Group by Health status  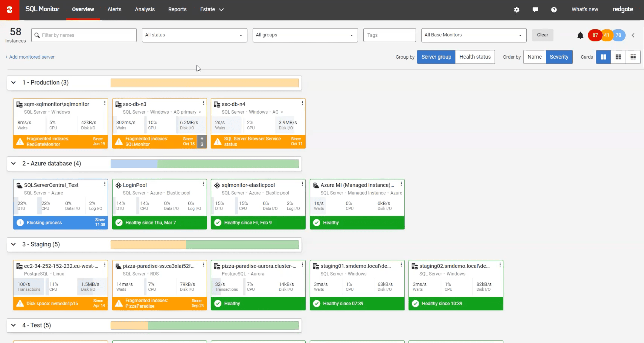475,57
